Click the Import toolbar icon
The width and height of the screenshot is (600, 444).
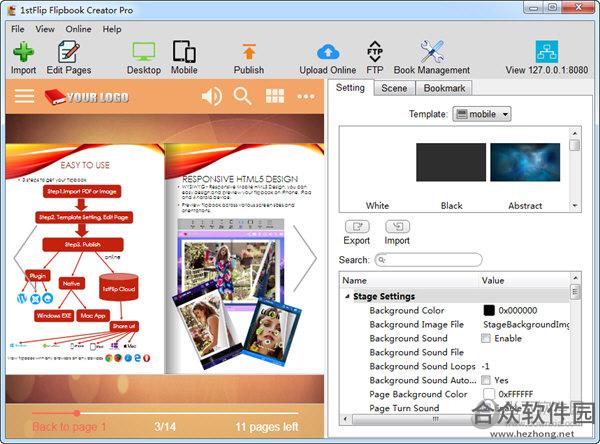tap(23, 52)
